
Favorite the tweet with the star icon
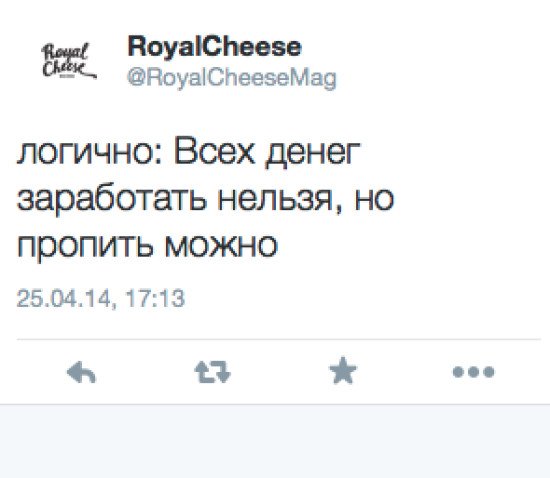pyautogui.click(x=343, y=370)
